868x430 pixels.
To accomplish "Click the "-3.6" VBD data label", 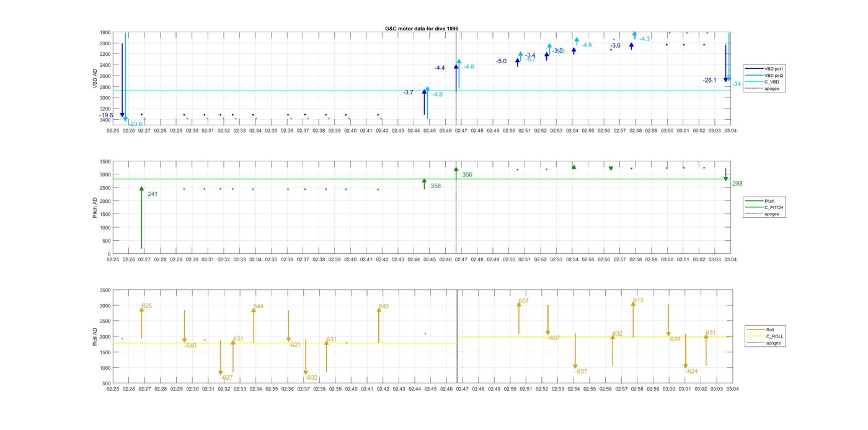I will point(615,45).
